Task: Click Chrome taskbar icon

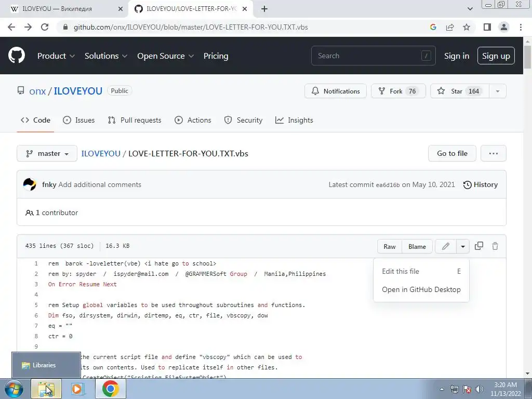Action: pos(110,389)
